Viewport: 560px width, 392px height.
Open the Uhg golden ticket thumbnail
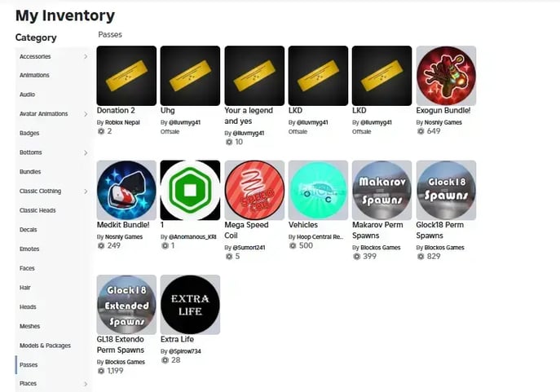190,76
